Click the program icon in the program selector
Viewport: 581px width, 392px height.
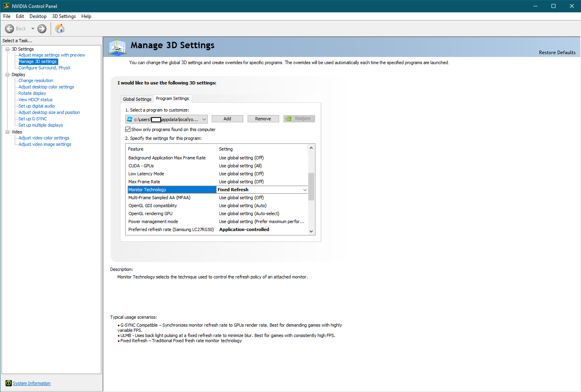coord(130,119)
